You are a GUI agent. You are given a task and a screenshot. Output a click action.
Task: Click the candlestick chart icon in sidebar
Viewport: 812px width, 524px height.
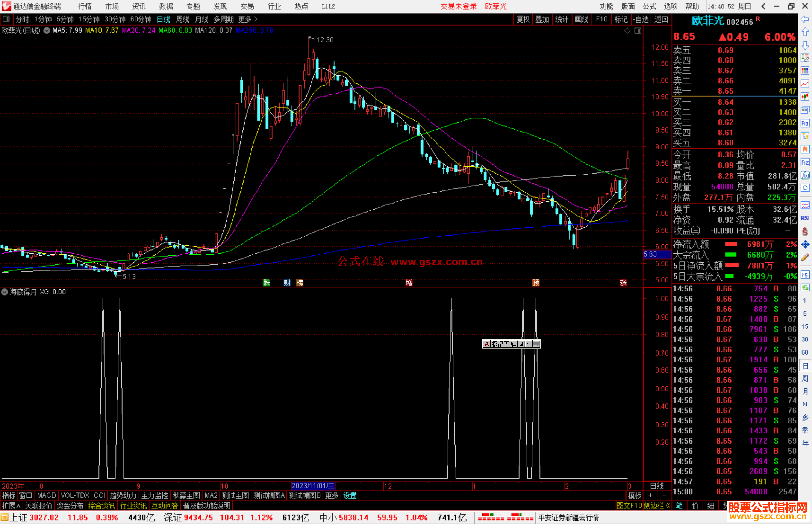(805, 97)
